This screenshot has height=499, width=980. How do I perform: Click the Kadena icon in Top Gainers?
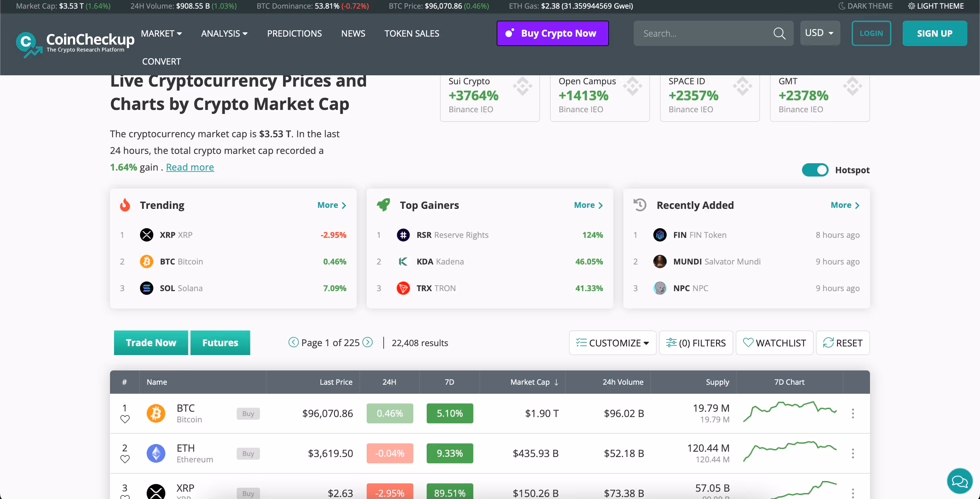click(x=403, y=261)
